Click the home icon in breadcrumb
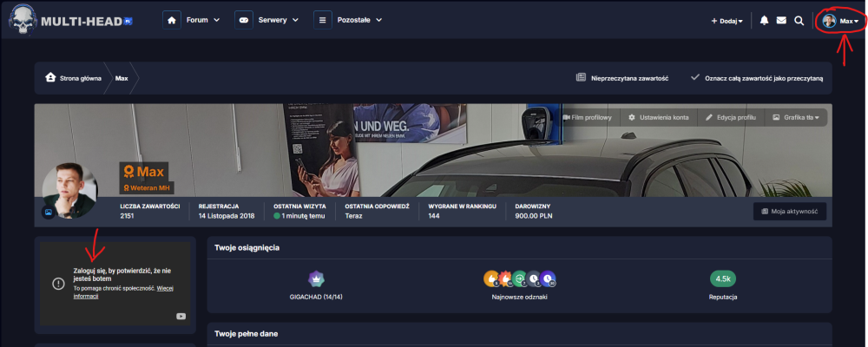The image size is (868, 347). coord(51,77)
